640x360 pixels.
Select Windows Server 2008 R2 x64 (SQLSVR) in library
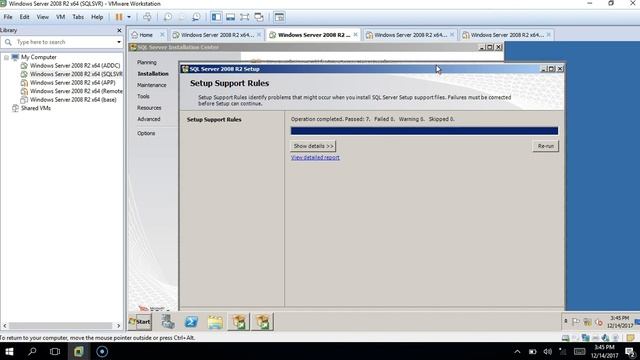tap(76, 74)
